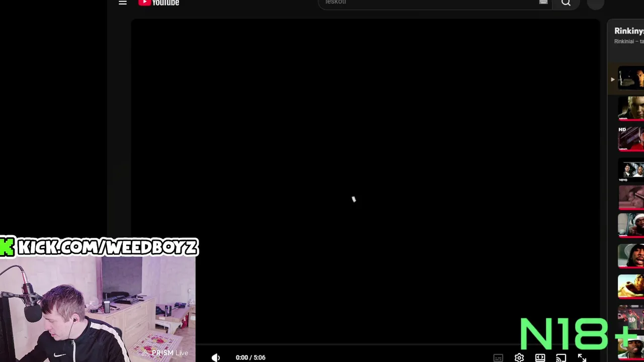Click the black video area to play
The height and width of the screenshot is (362, 644).
365,181
